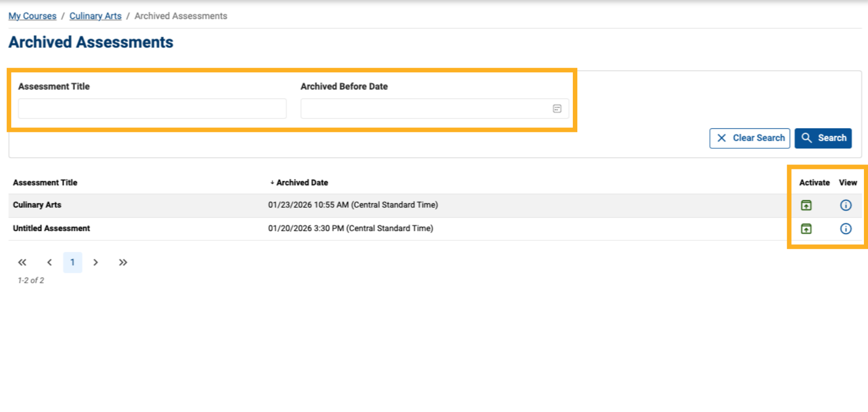Click inside the Assessment Title search field
868x412 pixels.
(152, 108)
